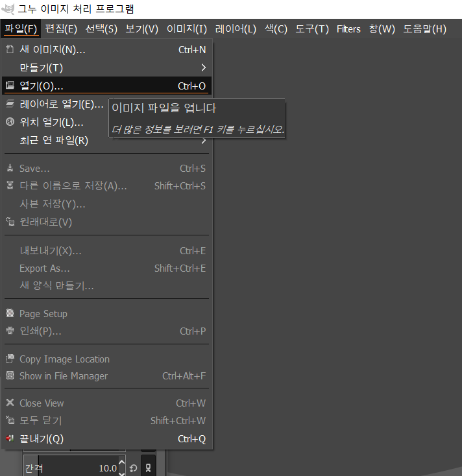This screenshot has height=476, width=462.
Task: Click the layers icon beside 레이어로 열기
Action: point(10,104)
